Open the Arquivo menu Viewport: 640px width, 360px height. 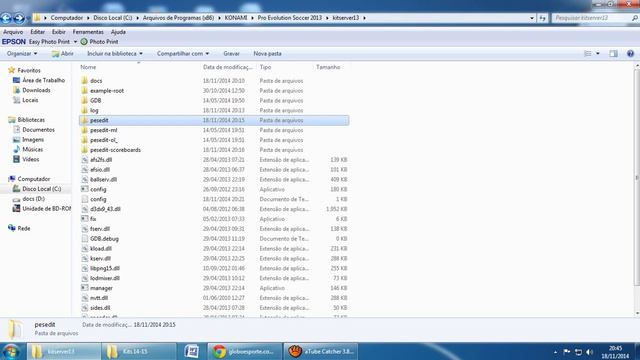tap(13, 32)
